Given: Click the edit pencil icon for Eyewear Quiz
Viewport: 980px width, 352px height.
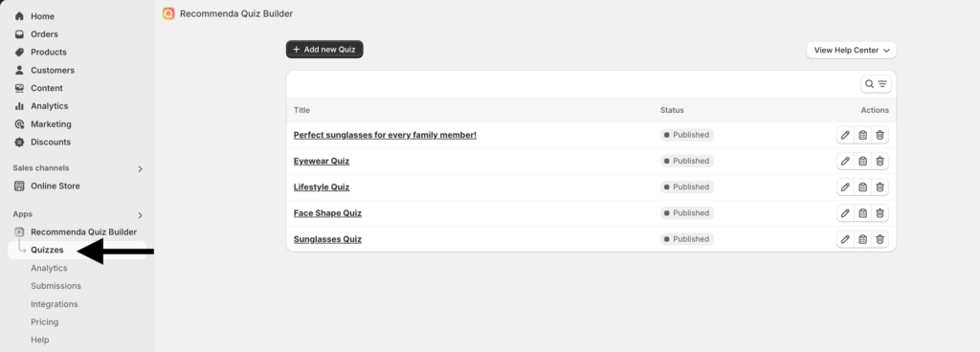Looking at the screenshot, I should (845, 161).
